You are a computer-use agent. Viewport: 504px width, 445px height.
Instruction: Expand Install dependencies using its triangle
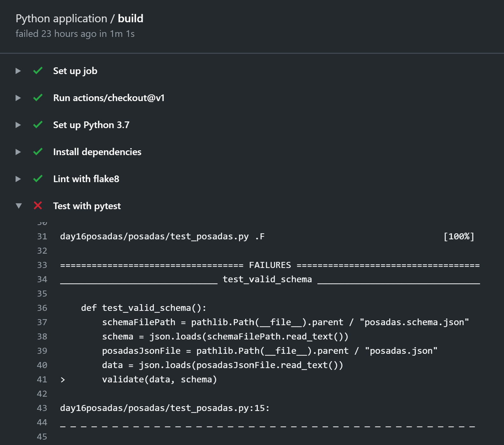[x=18, y=152]
